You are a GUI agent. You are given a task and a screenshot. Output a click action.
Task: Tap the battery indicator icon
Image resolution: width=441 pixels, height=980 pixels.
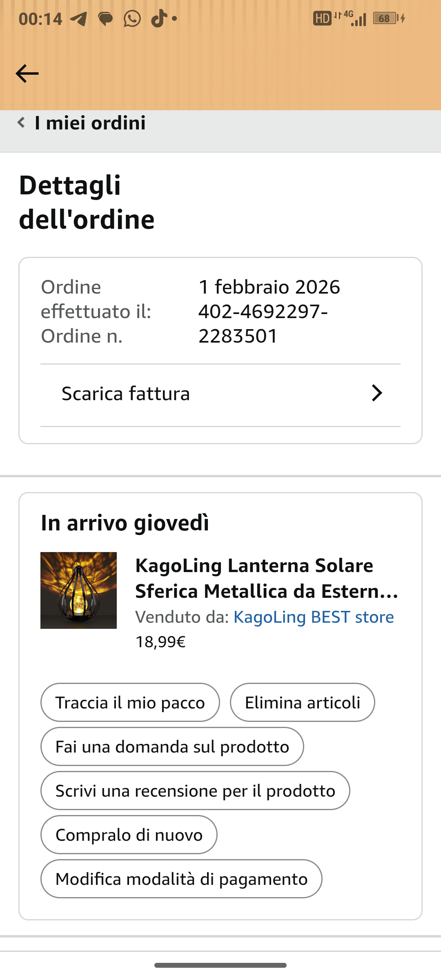tap(385, 18)
